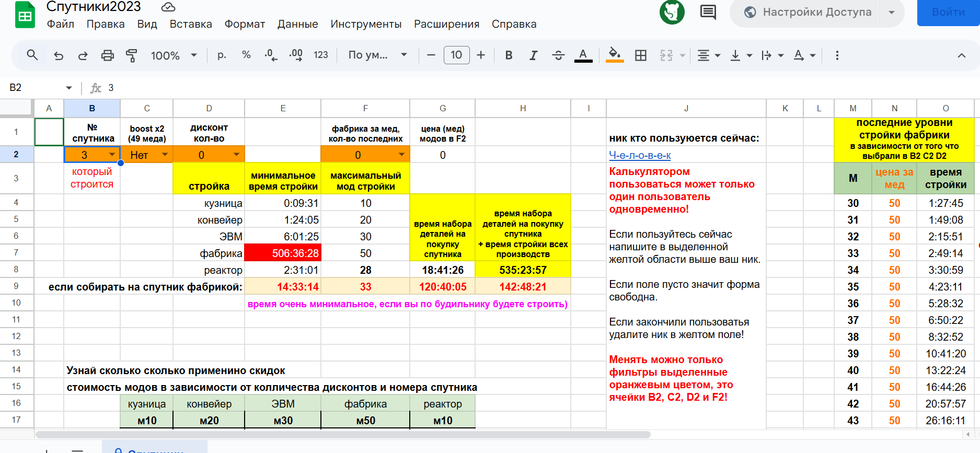The width and height of the screenshot is (980, 453).
Task: Click the Print icon in toolbar
Action: point(107,55)
